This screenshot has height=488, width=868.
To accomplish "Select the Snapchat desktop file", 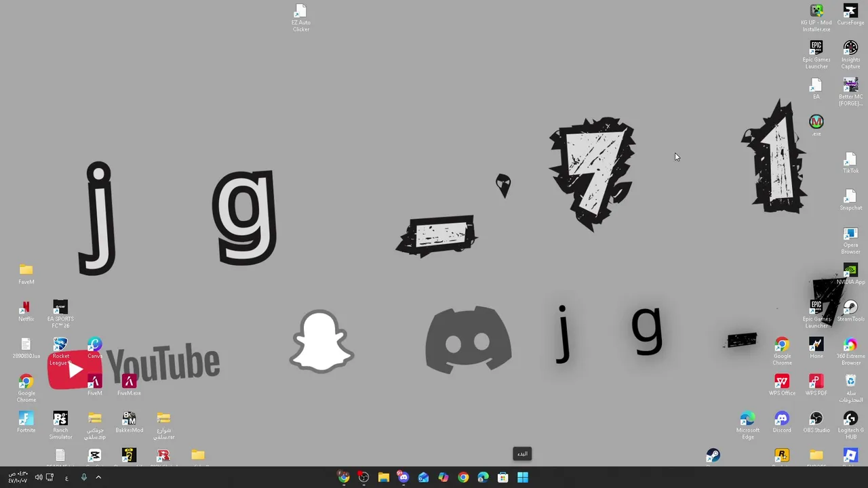I will (850, 200).
